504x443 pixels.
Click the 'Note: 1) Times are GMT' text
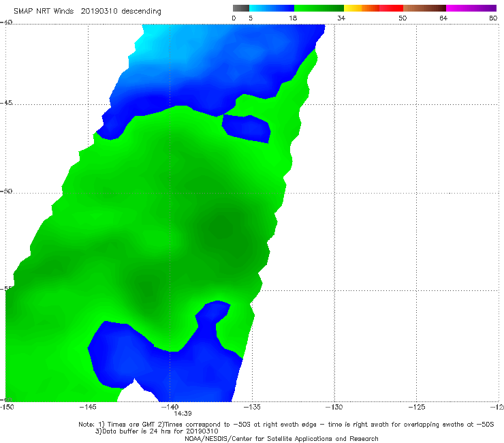(118, 425)
